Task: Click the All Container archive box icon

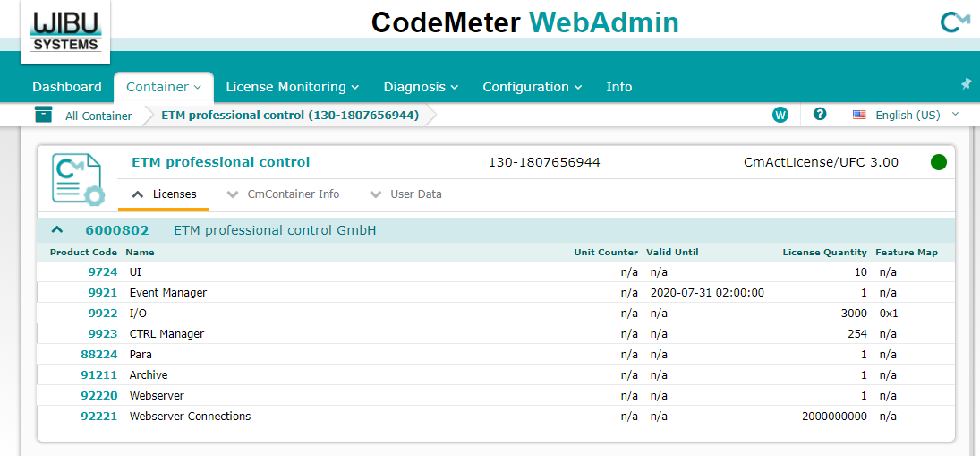Action: [43, 115]
